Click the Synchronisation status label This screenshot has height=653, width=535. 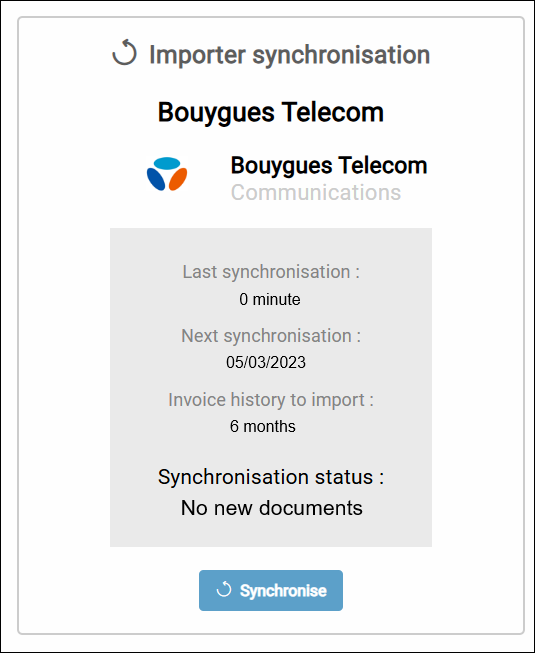coord(271,477)
